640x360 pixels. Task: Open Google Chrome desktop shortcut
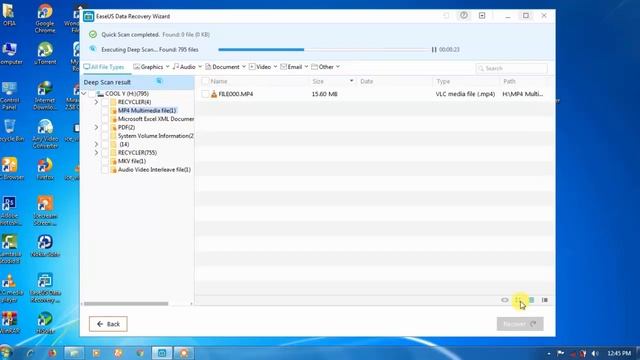click(x=45, y=17)
